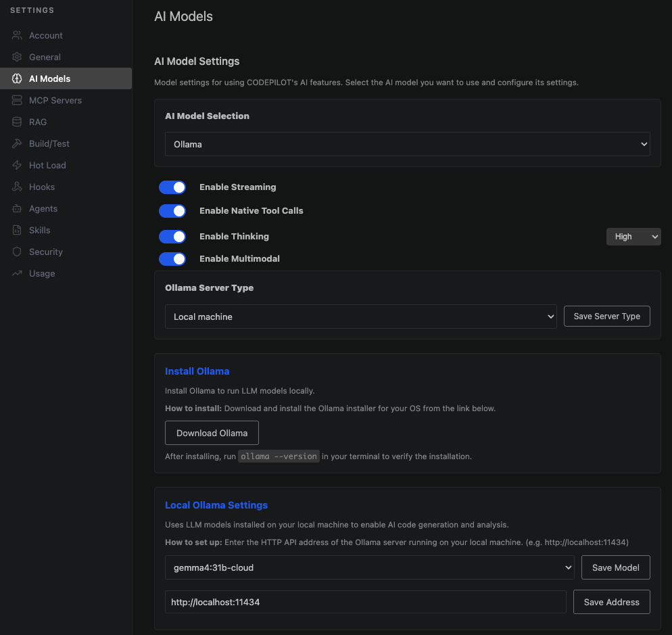Select Skills in the sidebar

tap(66, 230)
